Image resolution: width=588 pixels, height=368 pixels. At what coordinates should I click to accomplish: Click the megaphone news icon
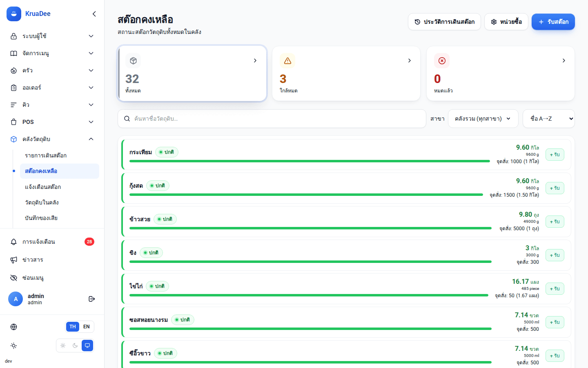coord(14,260)
